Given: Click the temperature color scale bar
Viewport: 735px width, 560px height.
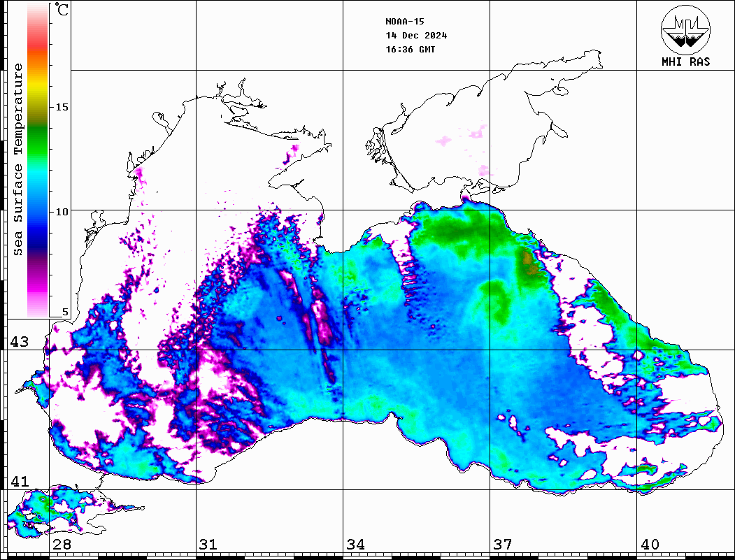Looking at the screenshot, I should 38,161.
